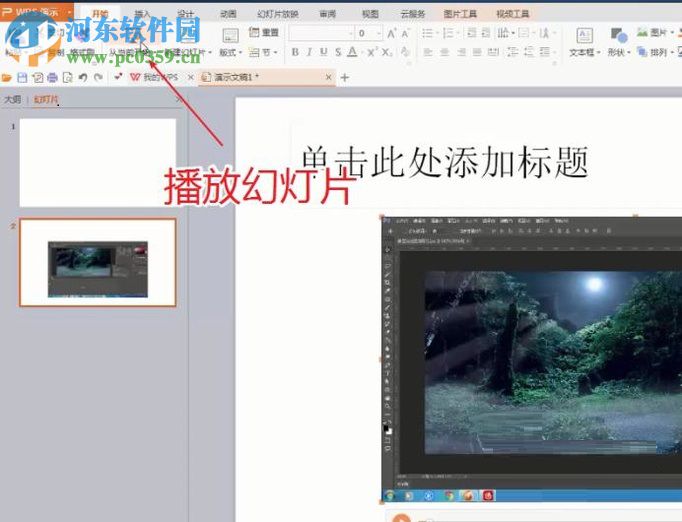Insert a picture (图片)
Viewport: 682px width, 522px height.
(655, 32)
